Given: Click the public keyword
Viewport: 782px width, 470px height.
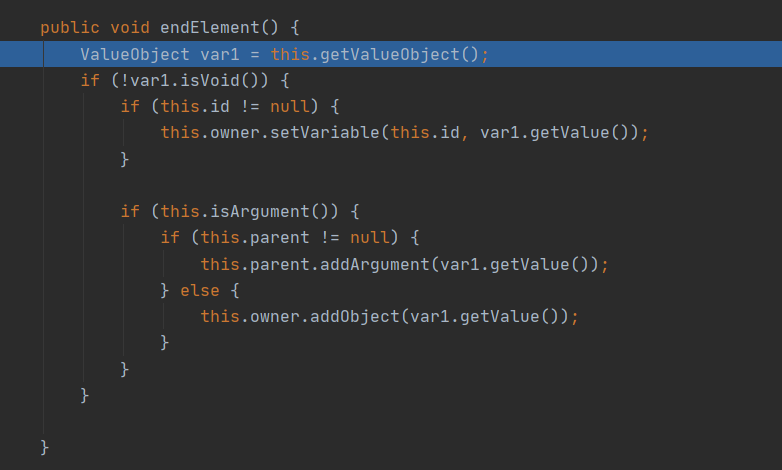Looking at the screenshot, I should click(x=65, y=27).
